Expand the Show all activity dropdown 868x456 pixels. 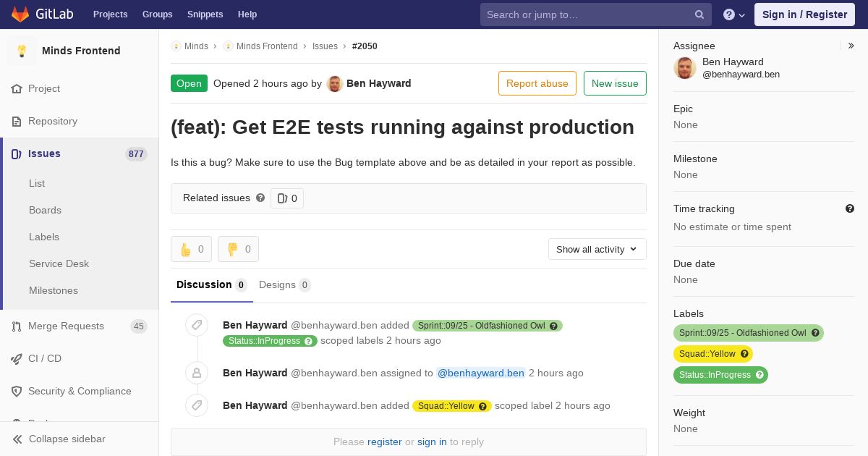(x=597, y=249)
